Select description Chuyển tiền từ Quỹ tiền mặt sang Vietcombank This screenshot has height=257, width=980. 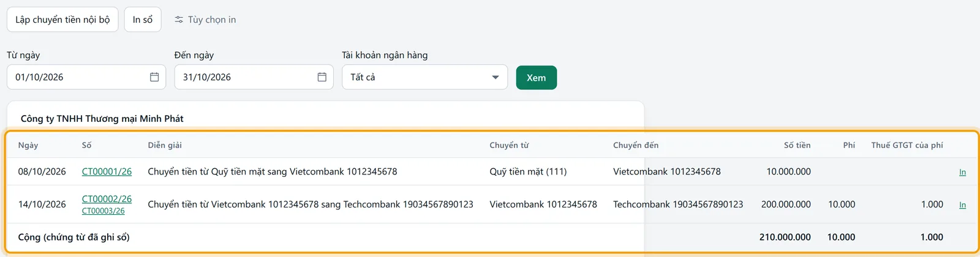tap(273, 172)
